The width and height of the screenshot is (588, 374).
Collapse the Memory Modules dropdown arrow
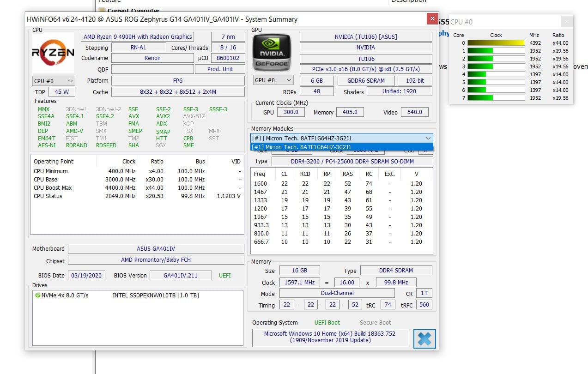(x=428, y=138)
